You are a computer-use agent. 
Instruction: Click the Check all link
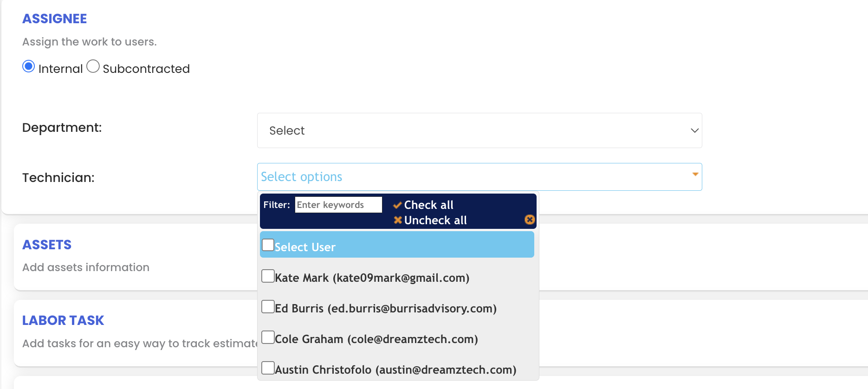428,205
